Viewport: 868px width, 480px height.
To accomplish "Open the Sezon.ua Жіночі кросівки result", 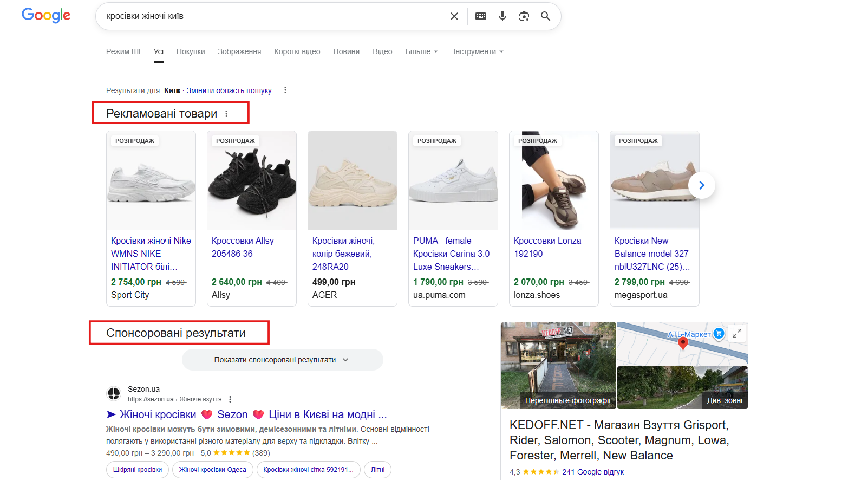I will (x=247, y=414).
